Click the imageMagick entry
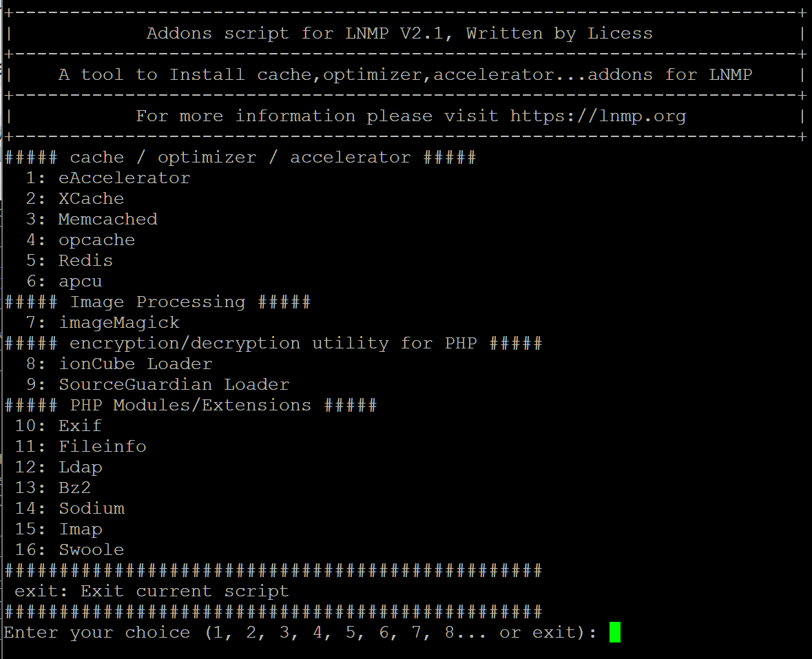This screenshot has width=812, height=659. point(118,322)
